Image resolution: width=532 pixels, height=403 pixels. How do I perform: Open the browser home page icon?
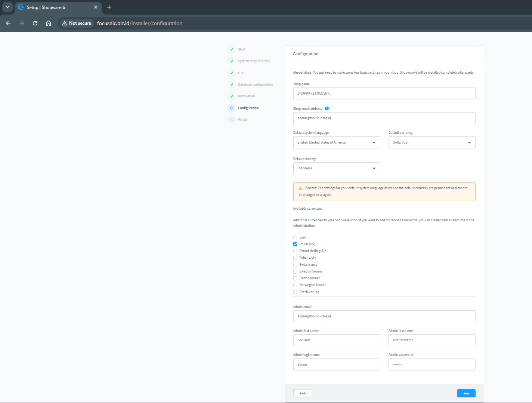49,23
